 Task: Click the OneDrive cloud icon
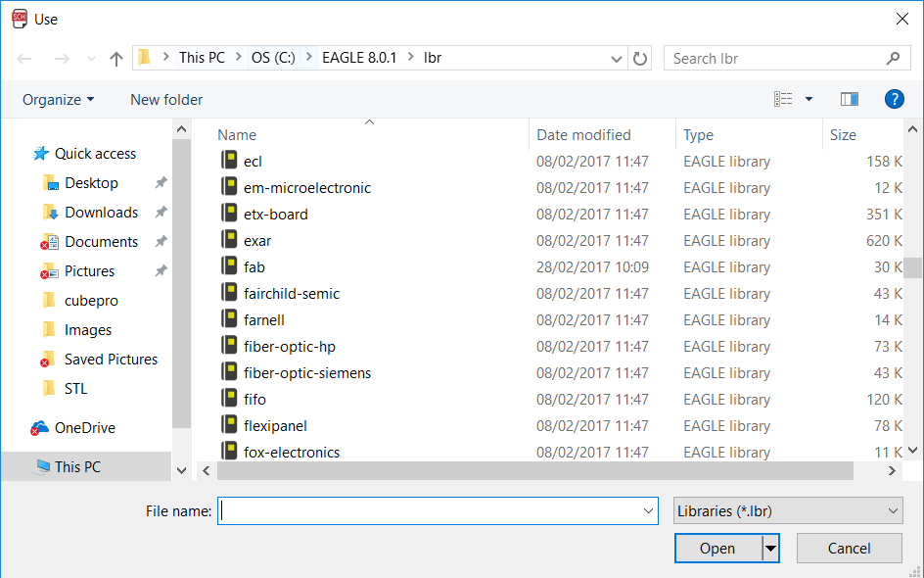coord(39,427)
